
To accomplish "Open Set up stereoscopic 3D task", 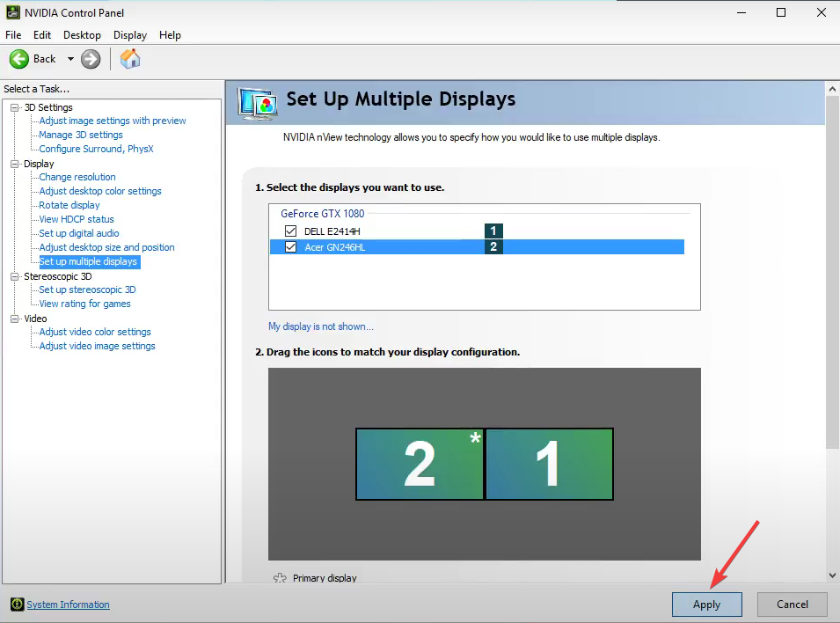I will pyautogui.click(x=87, y=290).
